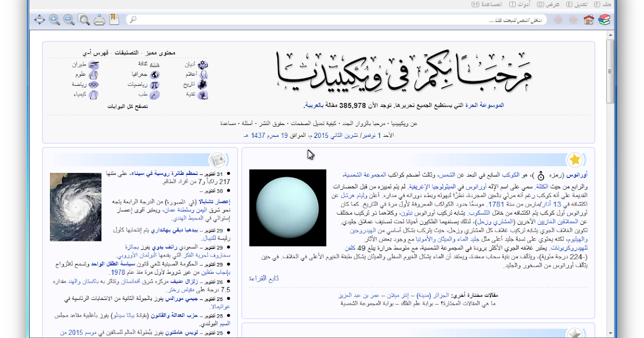644x338 pixels.
Task: Click the aviation portal airplane icon
Action: (x=94, y=64)
